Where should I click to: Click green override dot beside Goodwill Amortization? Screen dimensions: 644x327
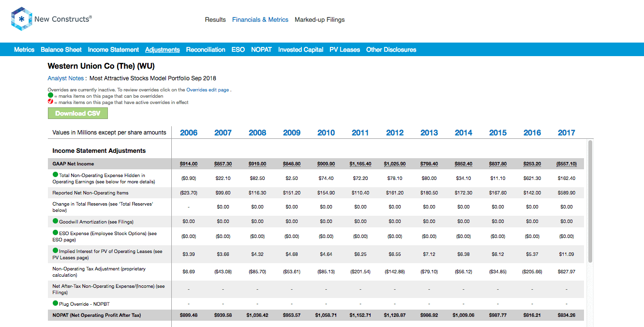[55, 221]
